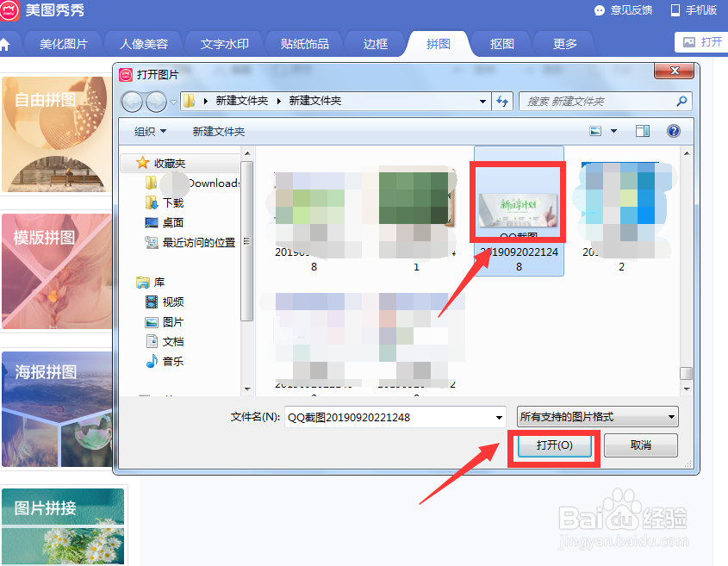Click the refresh icon beside the address bar
Image resolution: width=728 pixels, height=566 pixels.
pos(503,101)
